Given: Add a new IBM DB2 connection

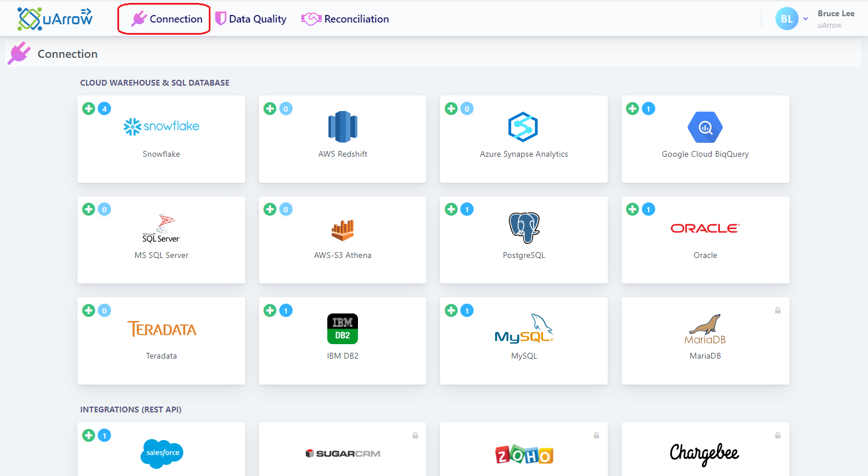Looking at the screenshot, I should point(270,311).
